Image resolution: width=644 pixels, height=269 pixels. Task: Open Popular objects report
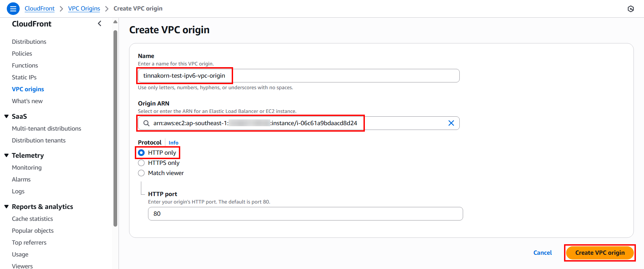(33, 231)
